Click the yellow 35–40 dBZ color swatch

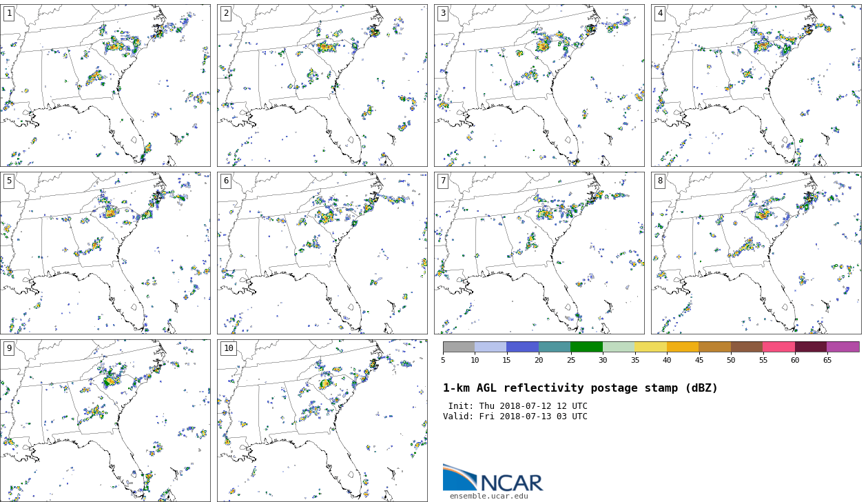[650, 347]
